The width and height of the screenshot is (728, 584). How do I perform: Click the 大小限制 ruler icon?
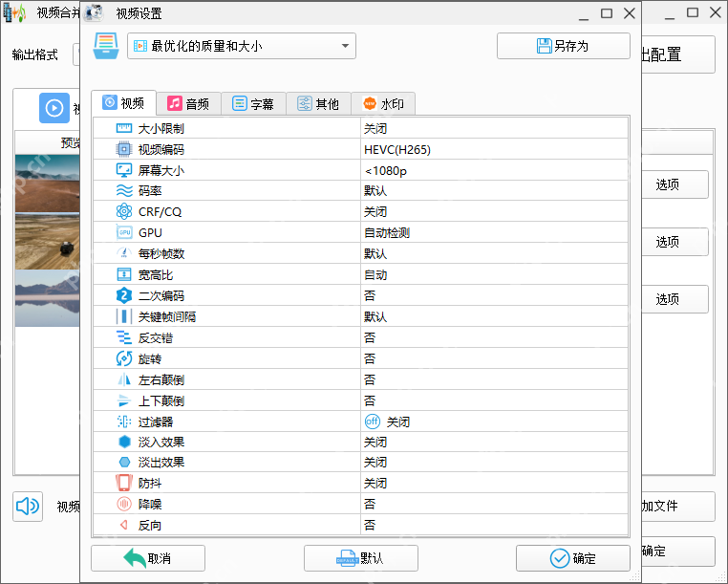click(124, 128)
